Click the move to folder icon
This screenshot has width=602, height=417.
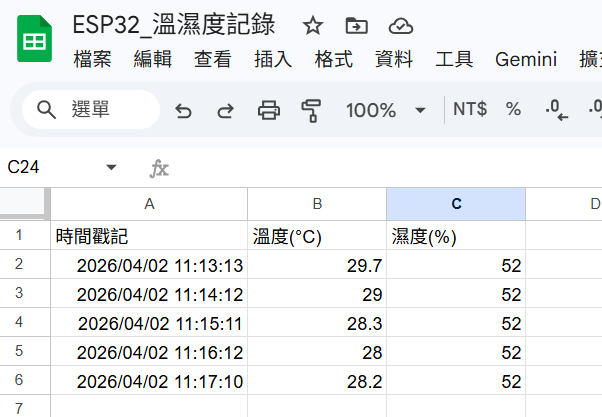pyautogui.click(x=356, y=26)
